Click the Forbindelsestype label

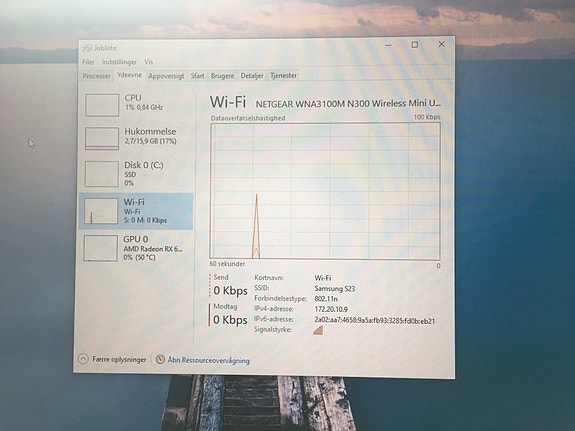click(281, 299)
